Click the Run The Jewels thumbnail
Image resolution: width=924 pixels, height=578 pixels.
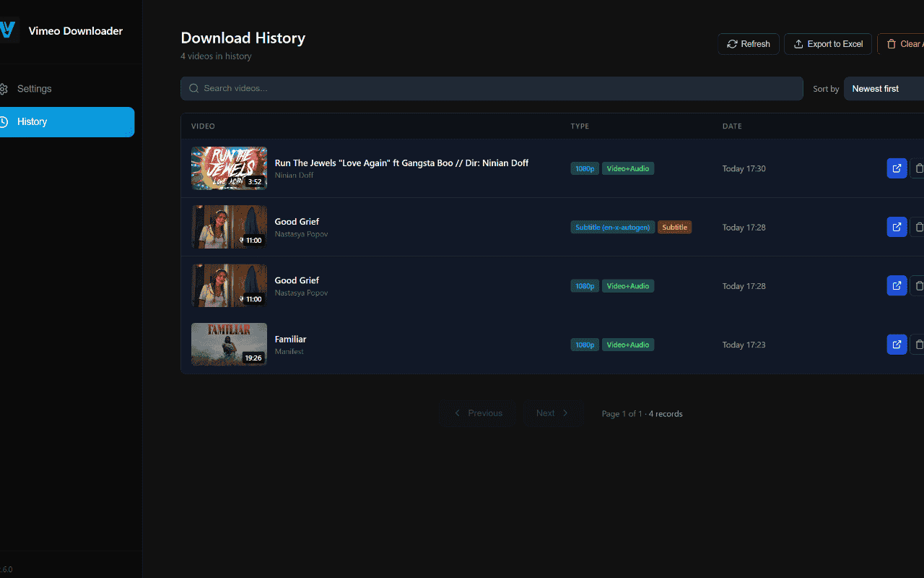(x=229, y=168)
